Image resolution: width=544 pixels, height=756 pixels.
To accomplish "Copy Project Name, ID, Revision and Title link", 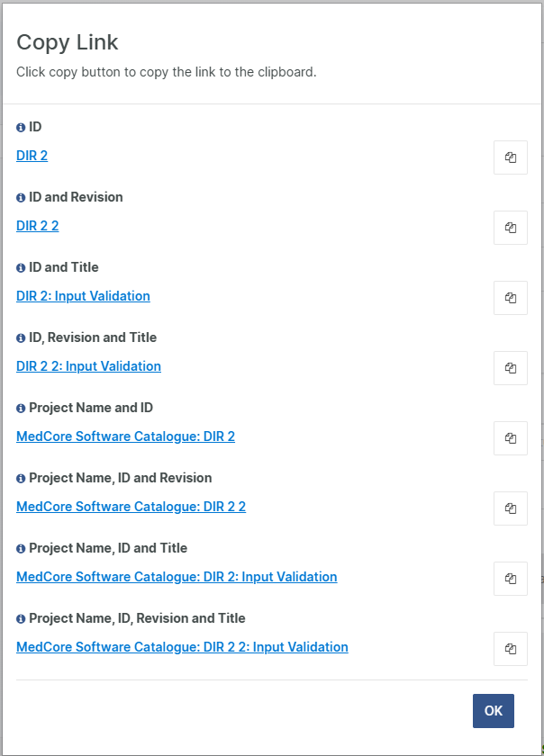I will (x=511, y=649).
